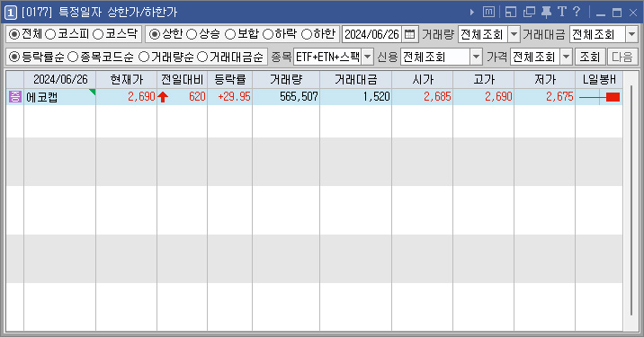Click the 현재가 column header
The width and height of the screenshot is (644, 337).
click(127, 79)
